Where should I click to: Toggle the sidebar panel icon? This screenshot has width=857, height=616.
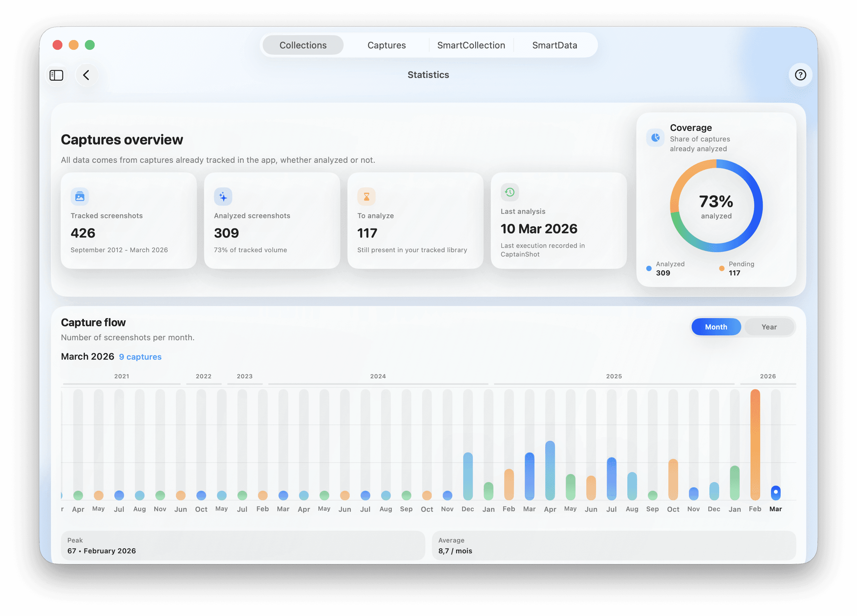tap(56, 75)
